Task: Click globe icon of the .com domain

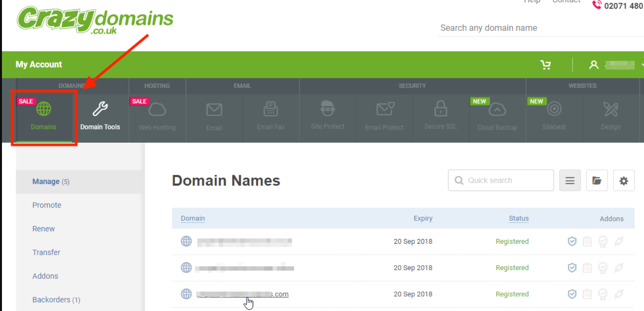Action: 186,294
